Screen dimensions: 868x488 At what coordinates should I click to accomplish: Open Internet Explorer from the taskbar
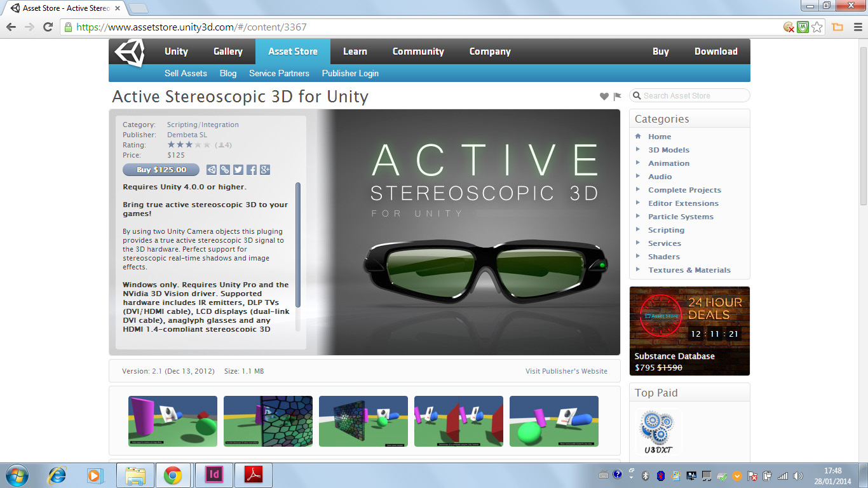[58, 475]
